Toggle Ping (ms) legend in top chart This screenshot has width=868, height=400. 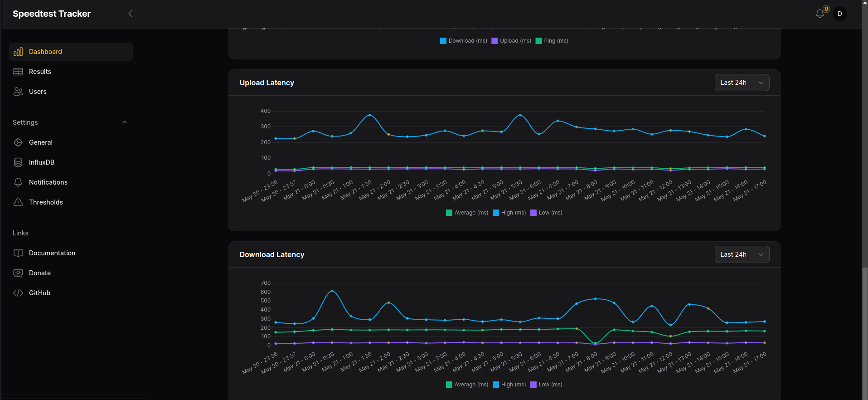point(552,41)
